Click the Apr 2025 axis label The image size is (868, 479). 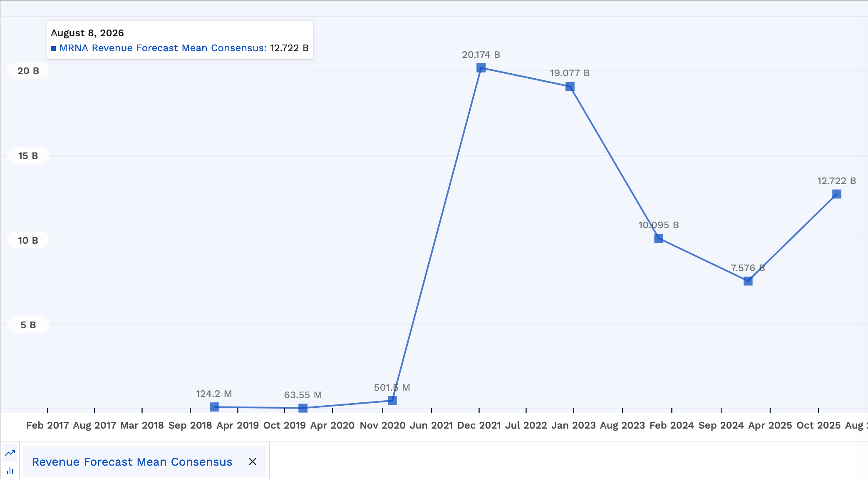pyautogui.click(x=770, y=425)
